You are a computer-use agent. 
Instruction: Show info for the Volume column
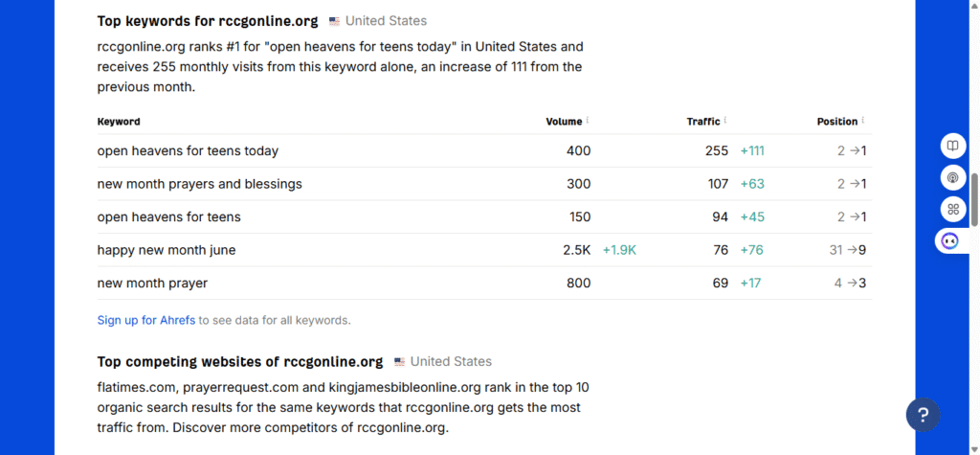click(x=588, y=120)
